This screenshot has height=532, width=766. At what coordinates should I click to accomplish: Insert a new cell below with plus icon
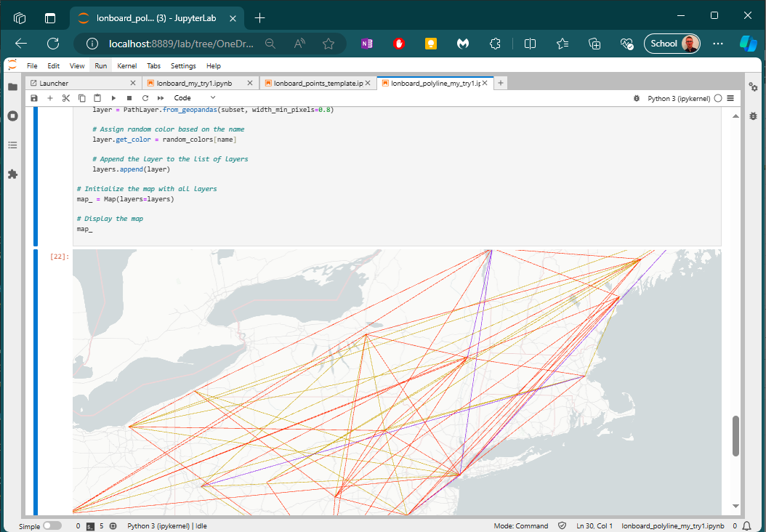tap(50, 98)
